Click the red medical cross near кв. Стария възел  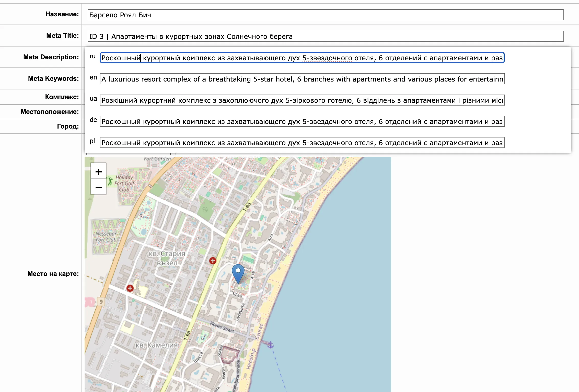click(213, 261)
